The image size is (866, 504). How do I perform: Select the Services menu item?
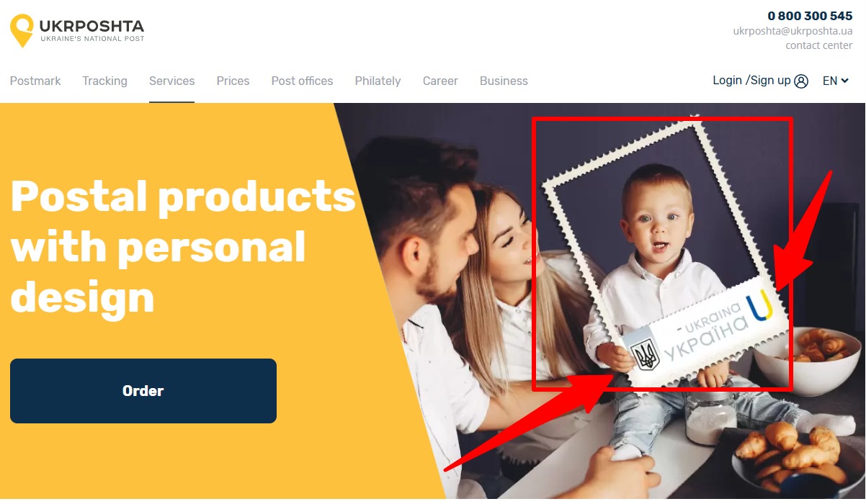click(171, 81)
